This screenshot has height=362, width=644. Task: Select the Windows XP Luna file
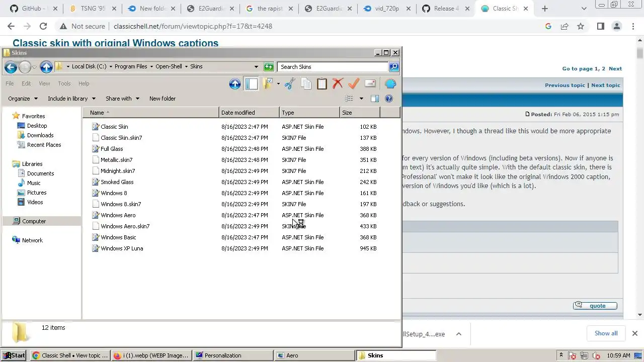pyautogui.click(x=122, y=248)
